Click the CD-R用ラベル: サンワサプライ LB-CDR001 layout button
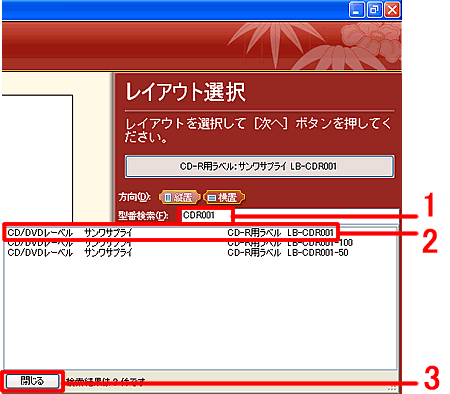 260,166
